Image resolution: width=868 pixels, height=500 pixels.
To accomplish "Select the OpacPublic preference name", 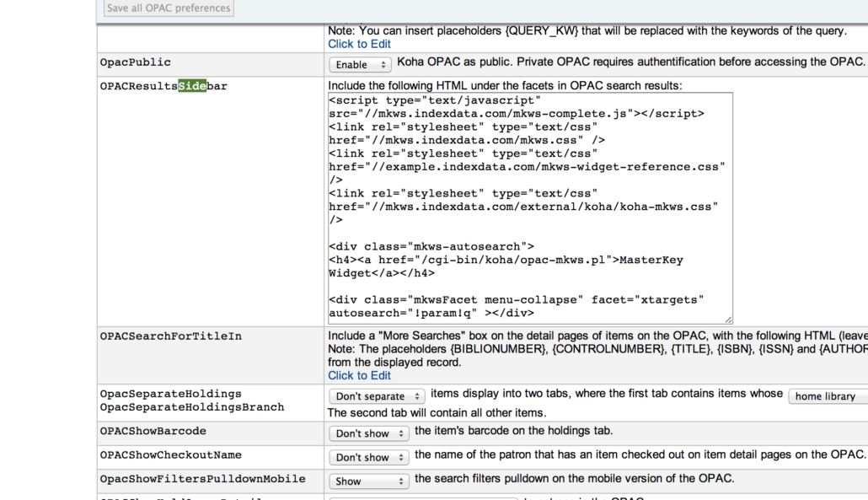I will click(x=136, y=62).
